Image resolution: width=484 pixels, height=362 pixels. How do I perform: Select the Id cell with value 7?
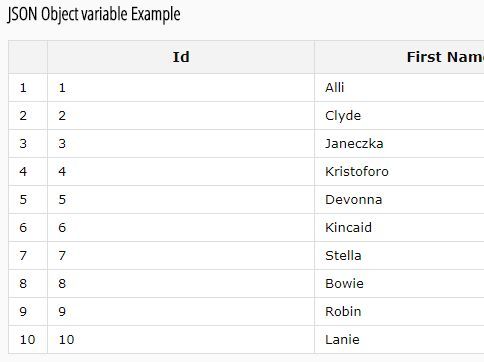181,256
